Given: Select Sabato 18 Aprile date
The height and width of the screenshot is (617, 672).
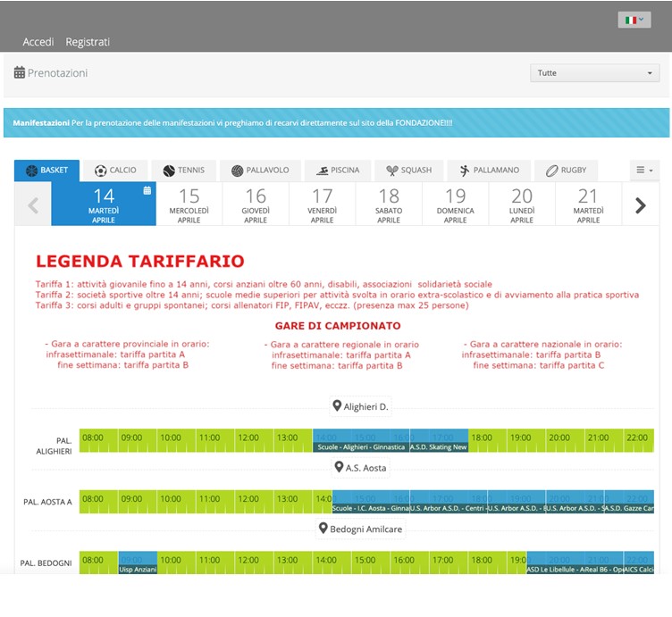Looking at the screenshot, I should tap(389, 204).
